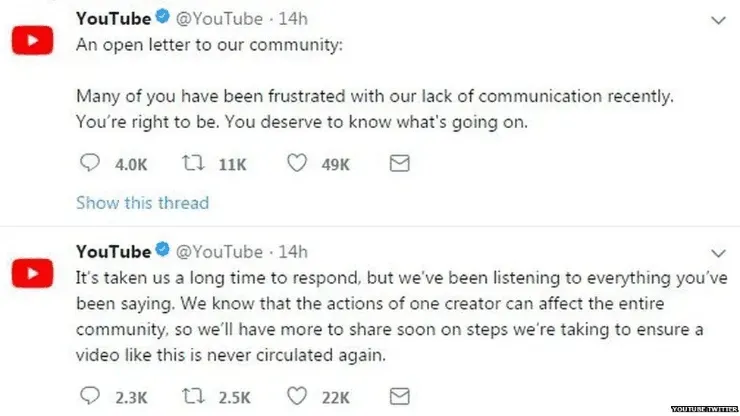Click the direct message envelope on first tweet

coord(399,163)
